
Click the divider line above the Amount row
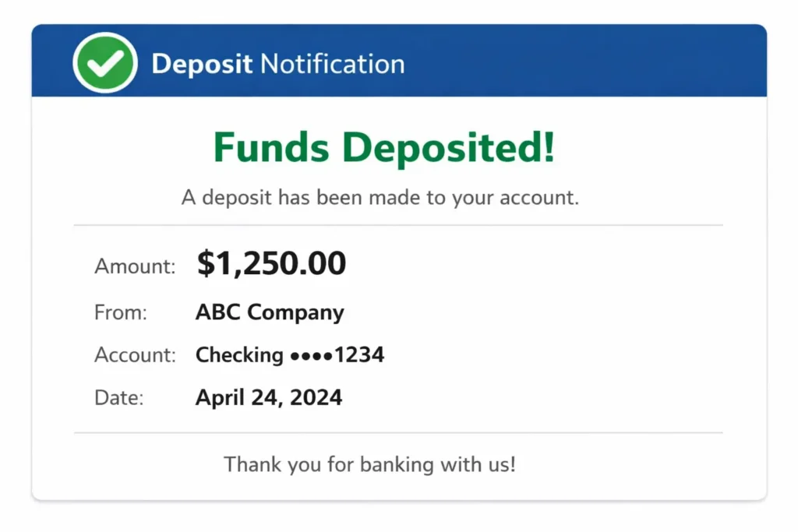pyautogui.click(x=398, y=225)
